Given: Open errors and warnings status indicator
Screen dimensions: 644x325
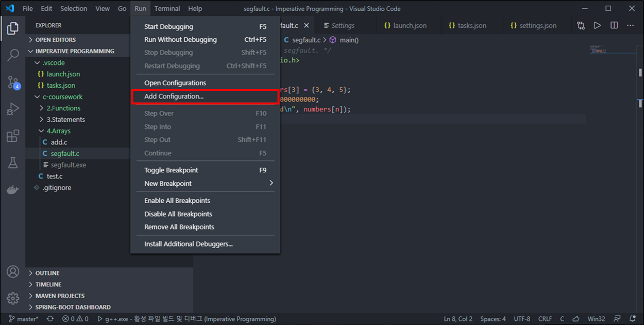Looking at the screenshot, I should tap(75, 319).
